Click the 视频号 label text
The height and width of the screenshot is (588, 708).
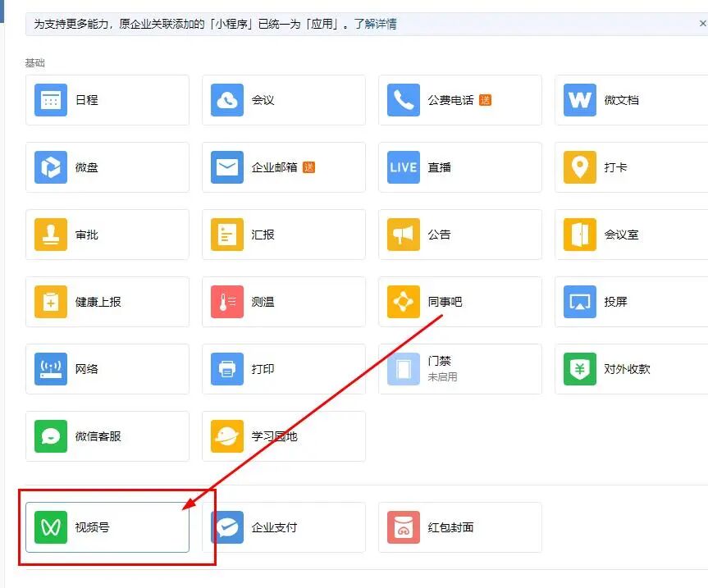point(92,527)
